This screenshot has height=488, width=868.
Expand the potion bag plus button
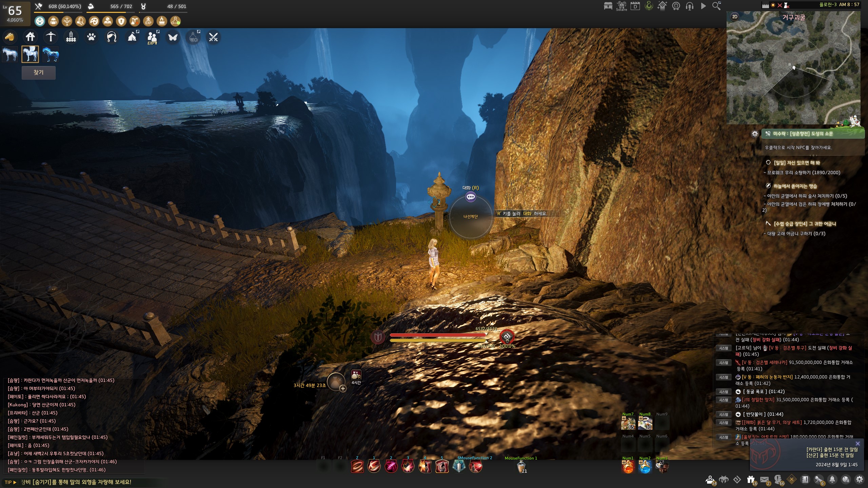point(343,389)
